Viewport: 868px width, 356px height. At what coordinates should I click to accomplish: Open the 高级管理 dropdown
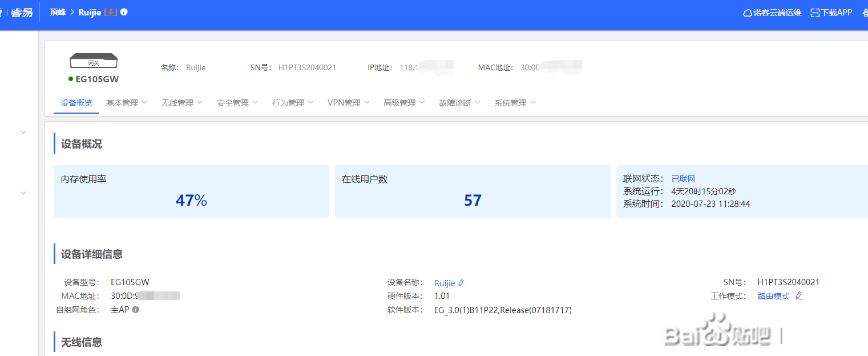click(405, 103)
